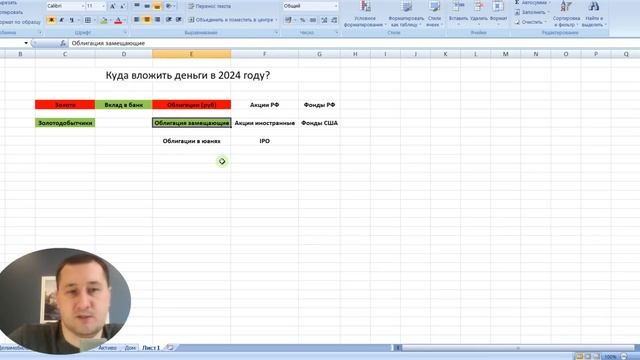640x360 pixels.
Task: Select the Акции иностранные cell
Action: (x=264, y=123)
